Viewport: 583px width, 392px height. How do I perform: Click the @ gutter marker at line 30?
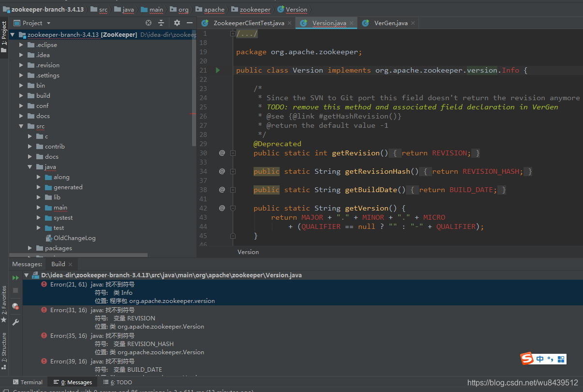pos(222,153)
